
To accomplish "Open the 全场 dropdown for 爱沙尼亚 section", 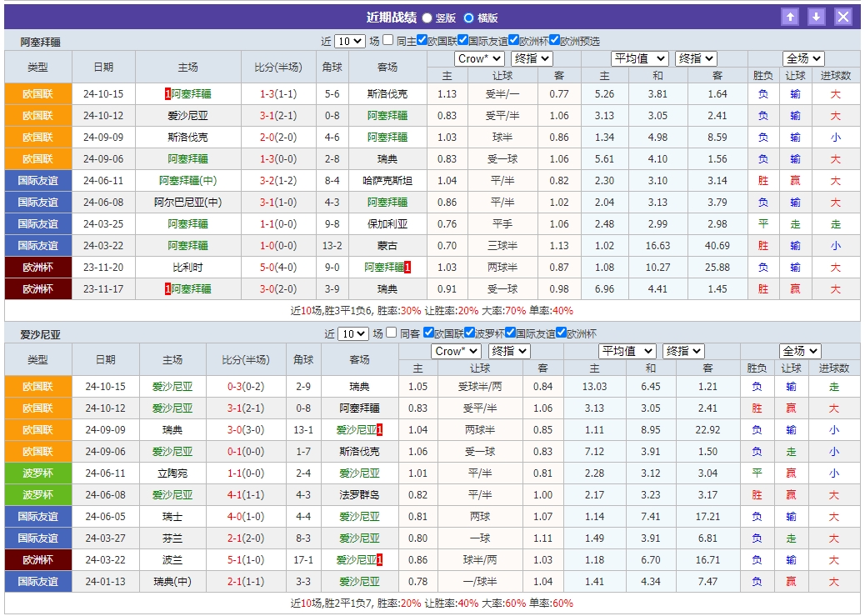I will click(x=799, y=351).
